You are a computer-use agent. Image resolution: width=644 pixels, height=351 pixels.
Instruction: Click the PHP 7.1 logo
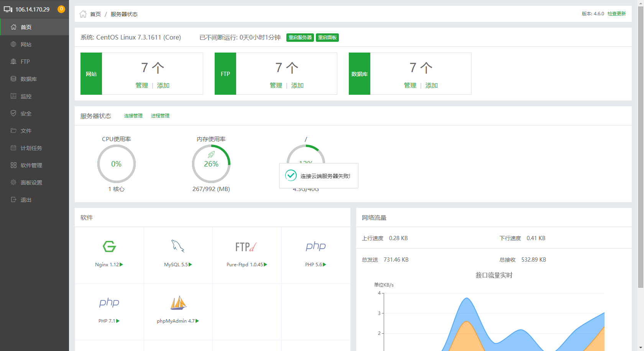[109, 303]
